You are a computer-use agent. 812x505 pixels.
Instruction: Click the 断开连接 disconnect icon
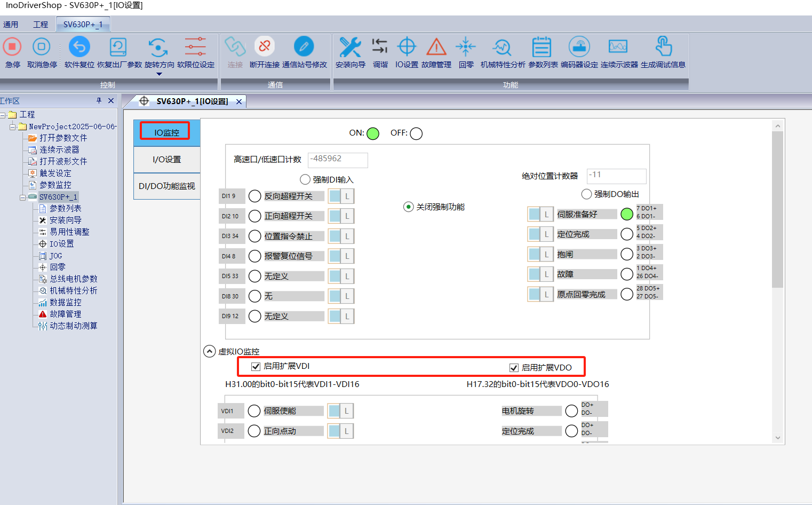[x=264, y=48]
